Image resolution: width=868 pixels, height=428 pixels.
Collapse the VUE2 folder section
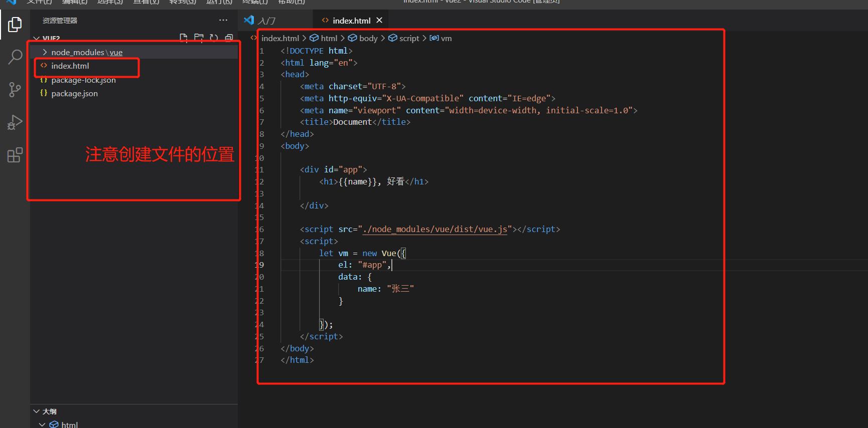(36, 39)
